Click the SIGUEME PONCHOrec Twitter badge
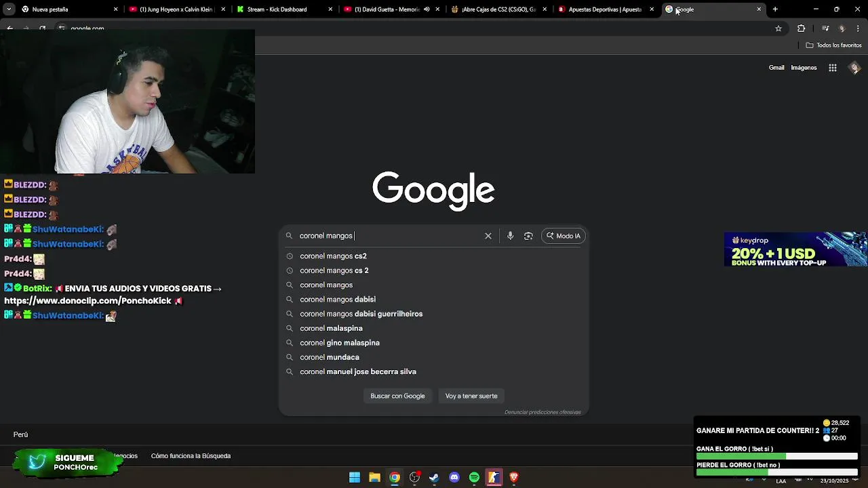Image resolution: width=868 pixels, height=488 pixels. coord(68,462)
